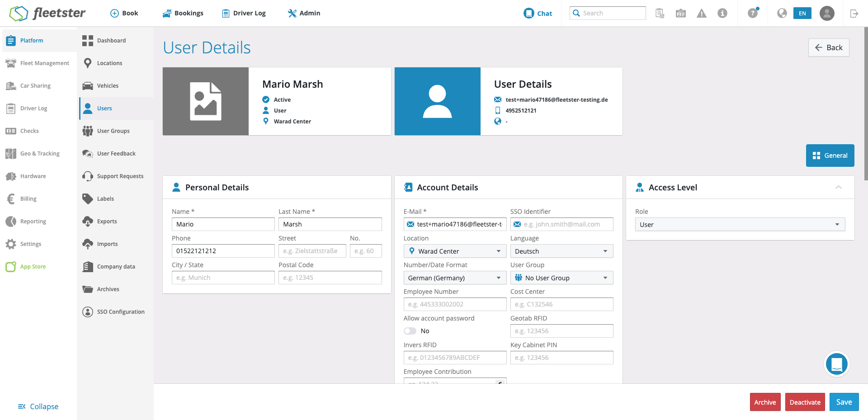Open Vehicles submenu item
The width and height of the screenshot is (868, 420).
click(x=116, y=86)
